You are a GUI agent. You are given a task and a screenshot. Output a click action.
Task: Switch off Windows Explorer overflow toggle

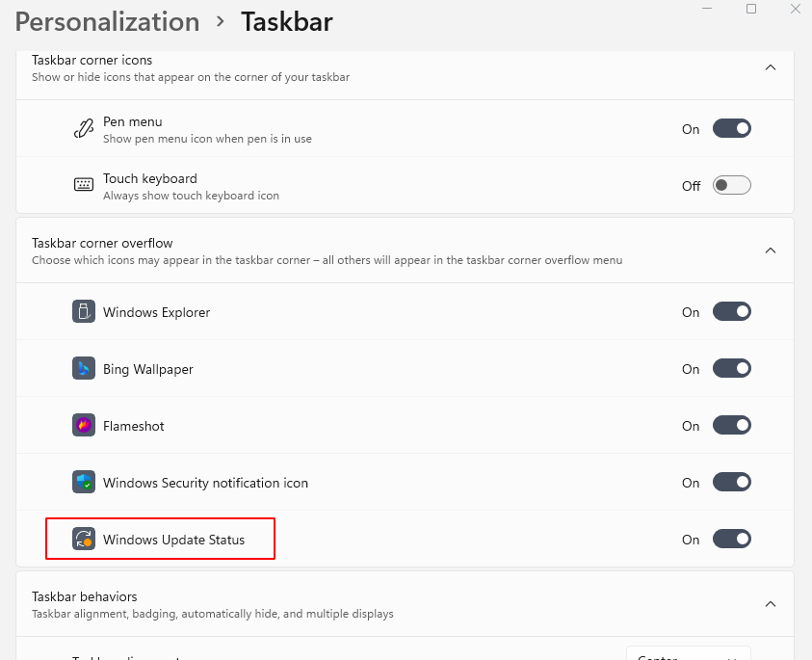(x=732, y=312)
